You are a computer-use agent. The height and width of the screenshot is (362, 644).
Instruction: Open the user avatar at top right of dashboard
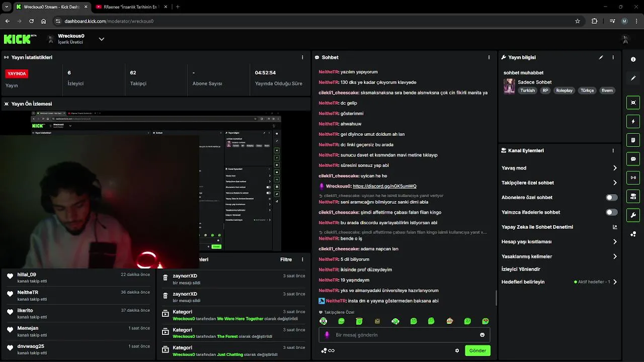click(625, 39)
